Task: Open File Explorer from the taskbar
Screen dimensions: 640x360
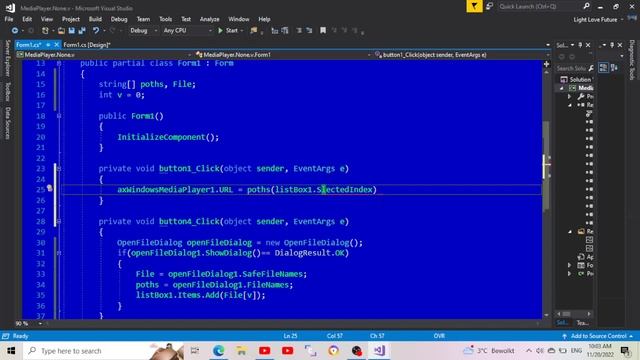Action: (241, 351)
